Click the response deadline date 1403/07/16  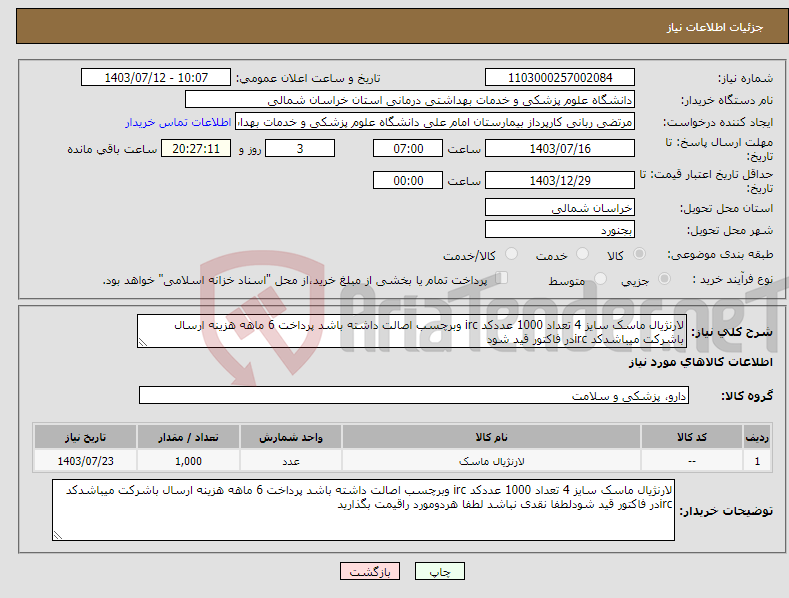click(x=560, y=148)
